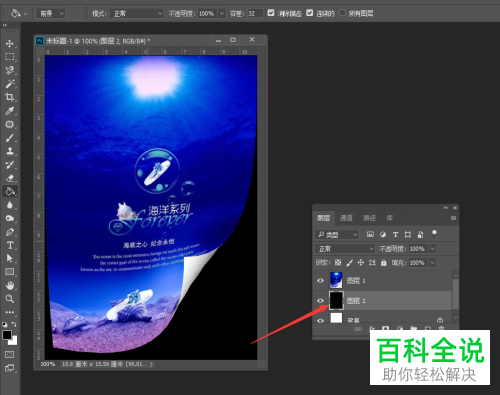Switch to the 路径 (Paths) tab
500x395 pixels.
[369, 218]
